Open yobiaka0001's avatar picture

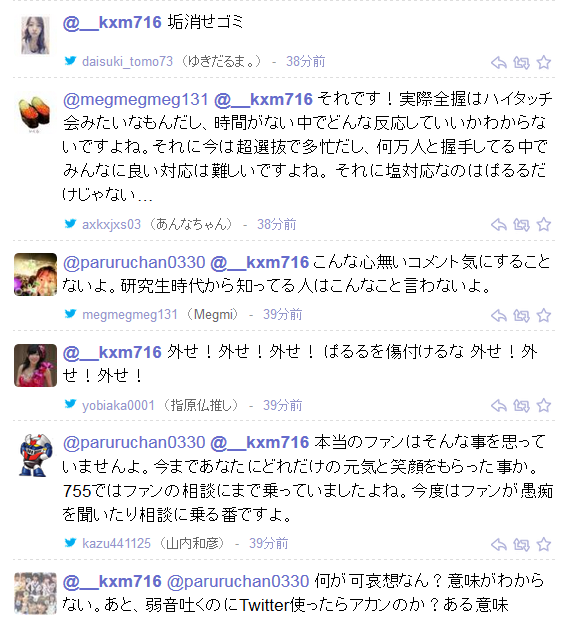(36, 365)
